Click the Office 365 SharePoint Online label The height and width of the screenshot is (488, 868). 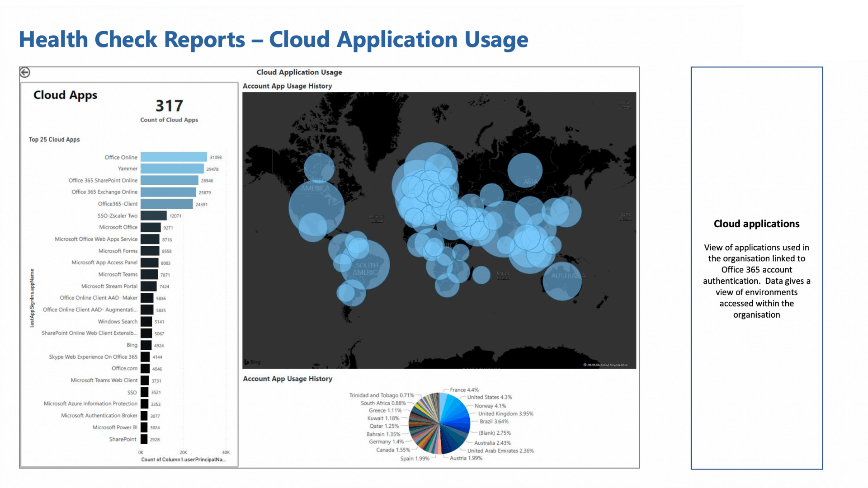pyautogui.click(x=103, y=180)
